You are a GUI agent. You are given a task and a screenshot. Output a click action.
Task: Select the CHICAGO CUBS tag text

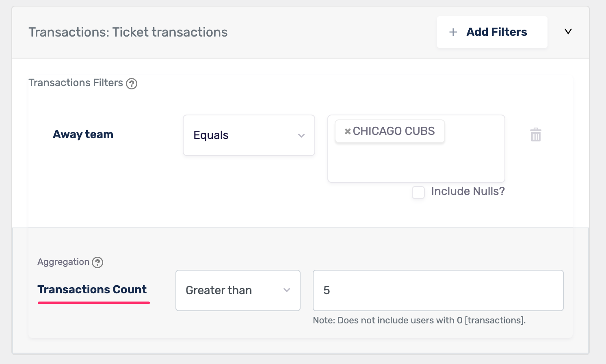click(x=394, y=131)
